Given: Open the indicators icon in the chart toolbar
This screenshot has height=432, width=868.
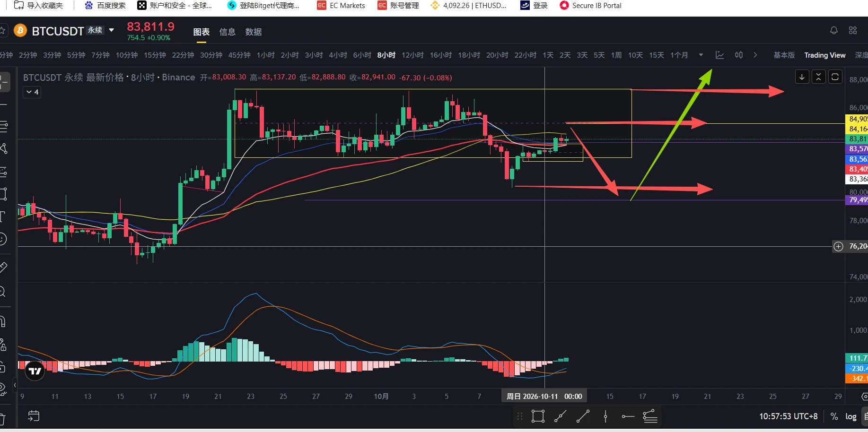Looking at the screenshot, I should click(719, 55).
